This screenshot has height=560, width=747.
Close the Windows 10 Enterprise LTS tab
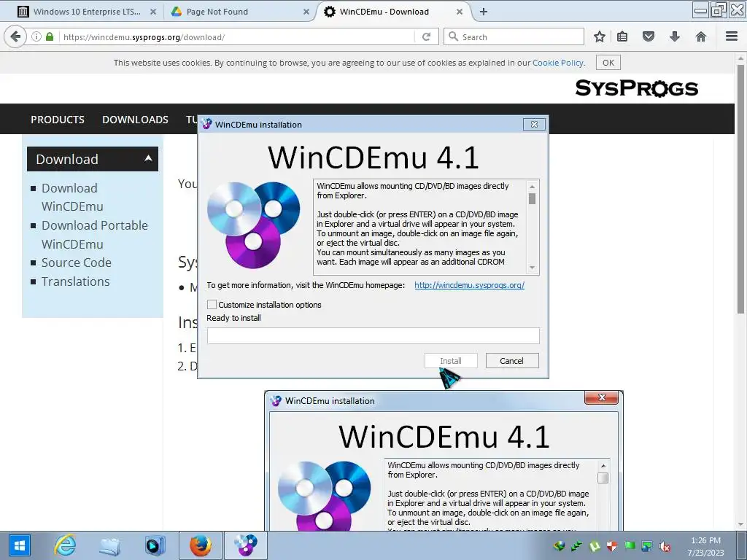[153, 12]
